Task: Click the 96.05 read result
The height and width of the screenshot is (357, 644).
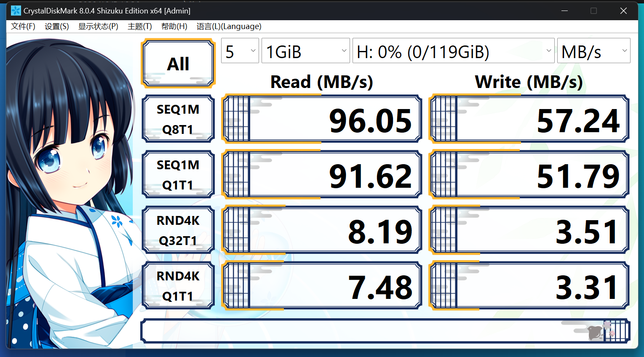Action: 322,119
